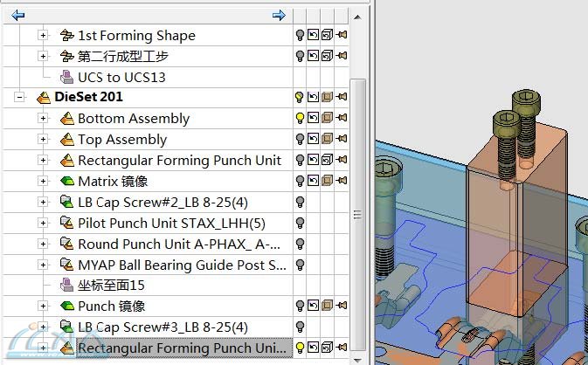This screenshot has height=365, width=588.
Task: Select the 坐标至面15 tree entry
Action: tap(111, 286)
